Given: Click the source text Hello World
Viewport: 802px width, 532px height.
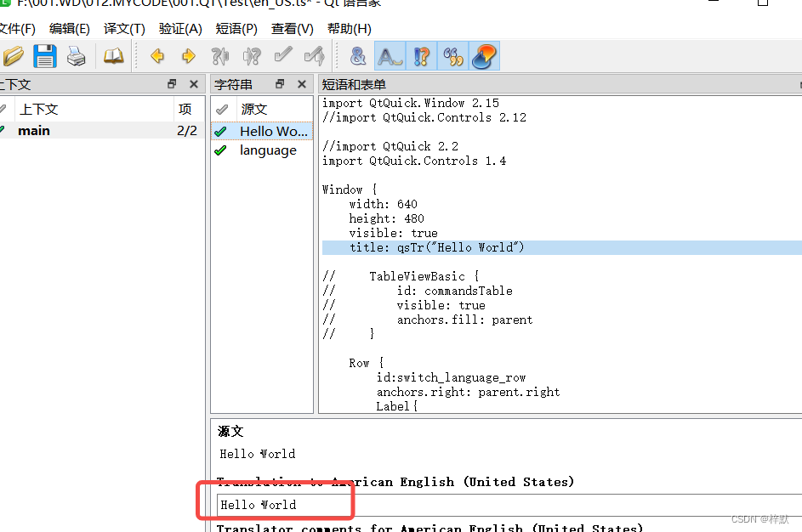Looking at the screenshot, I should 258,454.
